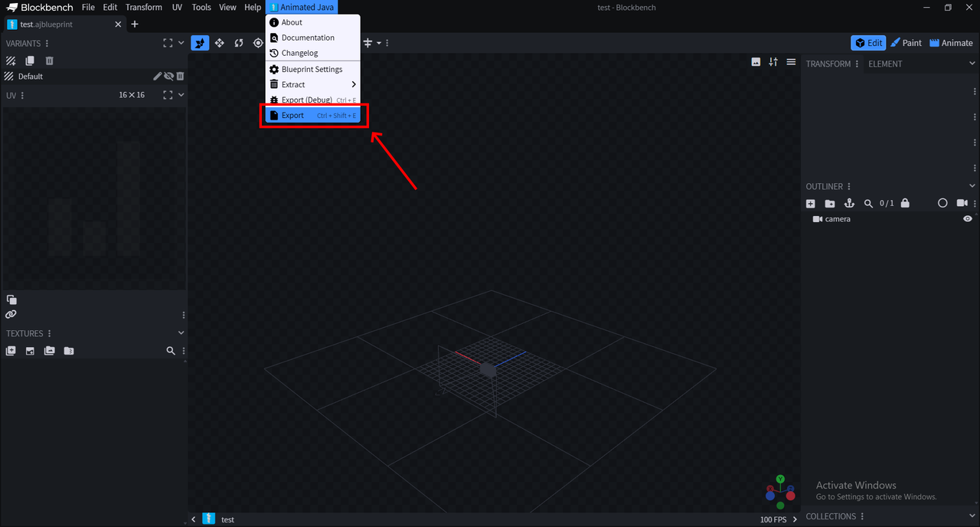The height and width of the screenshot is (527, 980).
Task: Click the camera icon in Outliner toolbar
Action: pyautogui.click(x=962, y=203)
